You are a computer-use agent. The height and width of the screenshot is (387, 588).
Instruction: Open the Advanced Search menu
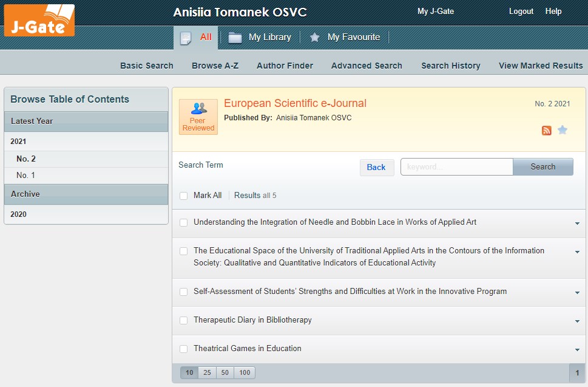point(367,66)
